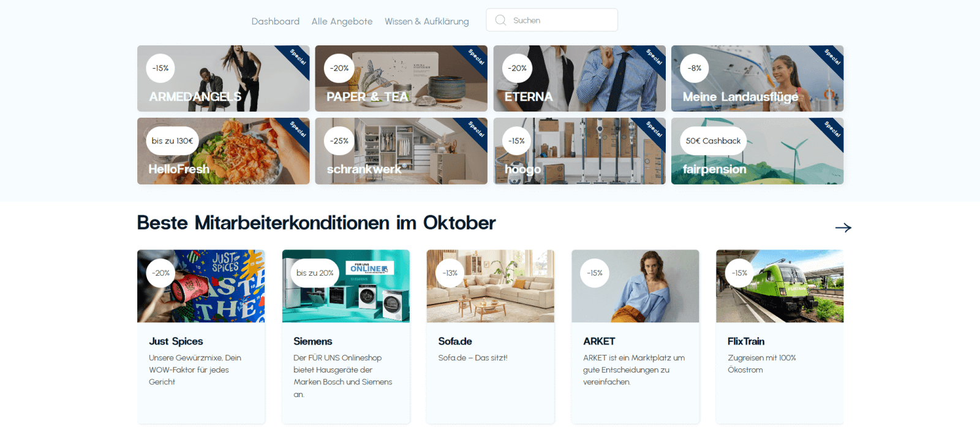This screenshot has width=980, height=429.
Task: Click the -8% badge on Meine Landausflüge
Action: [695, 68]
